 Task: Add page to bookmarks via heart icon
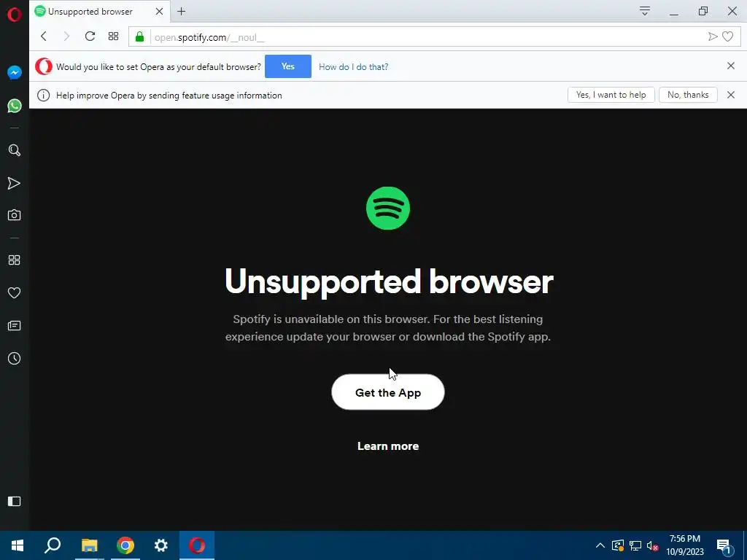tap(727, 36)
